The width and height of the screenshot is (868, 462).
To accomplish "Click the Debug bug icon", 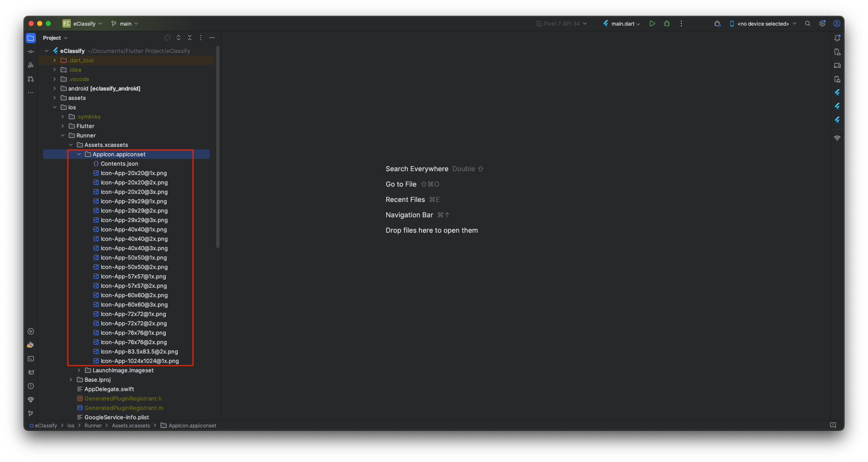I will pyautogui.click(x=666, y=23).
